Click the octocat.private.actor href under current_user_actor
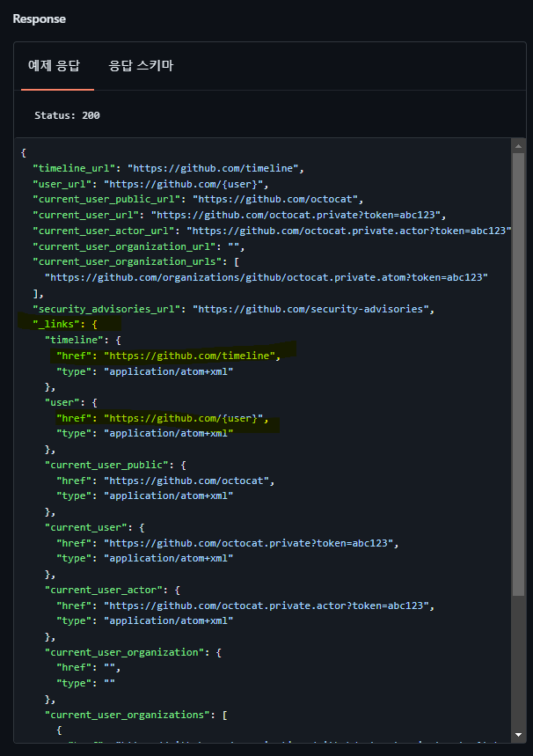 266,606
